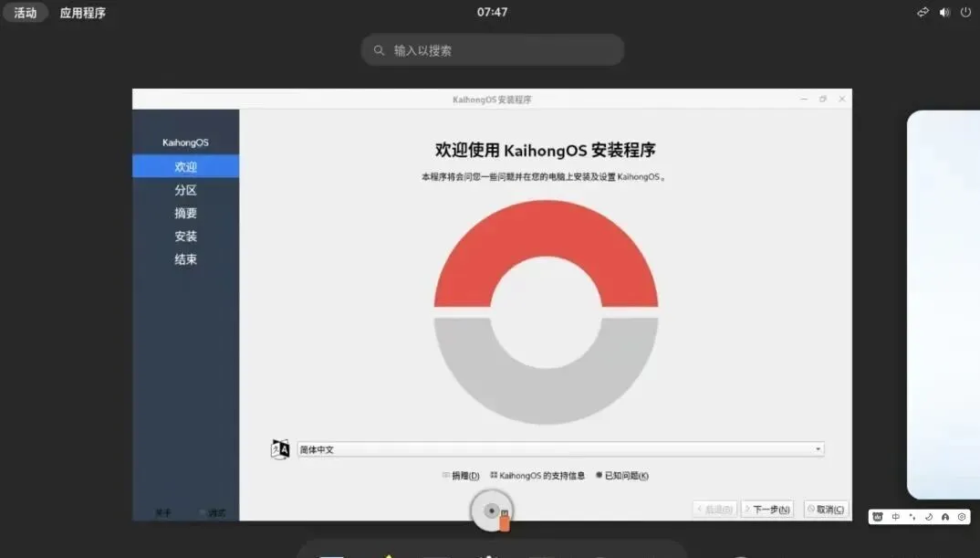This screenshot has height=558, width=980.
Task: Maximize the KaihongOS installer window
Action: (x=823, y=99)
